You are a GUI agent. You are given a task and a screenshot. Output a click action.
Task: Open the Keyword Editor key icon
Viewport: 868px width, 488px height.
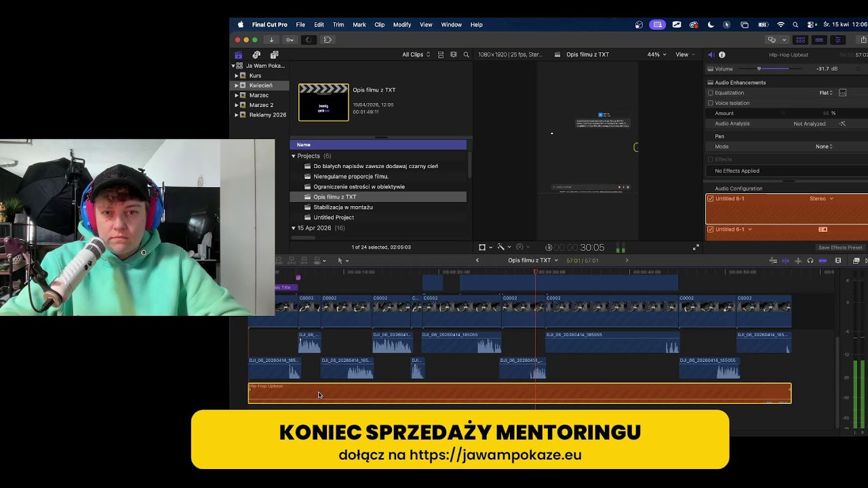point(290,40)
